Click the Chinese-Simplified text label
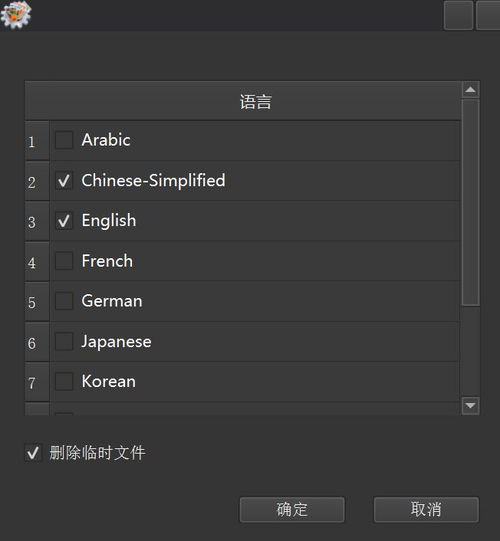The height and width of the screenshot is (541, 500). [x=153, y=180]
